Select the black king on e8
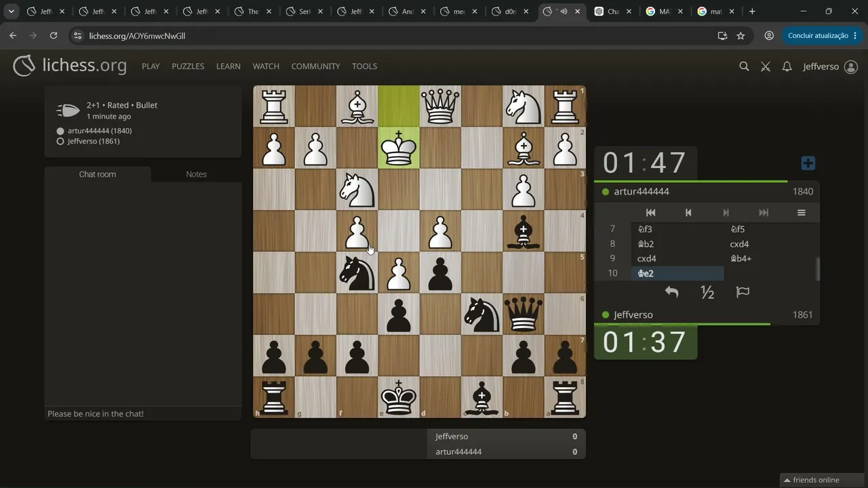This screenshot has width=868, height=488. [399, 396]
